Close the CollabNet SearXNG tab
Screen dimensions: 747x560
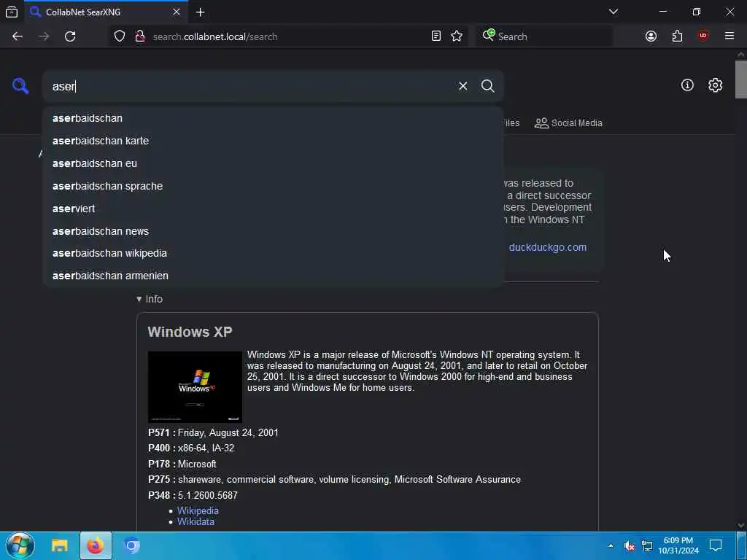tap(177, 12)
